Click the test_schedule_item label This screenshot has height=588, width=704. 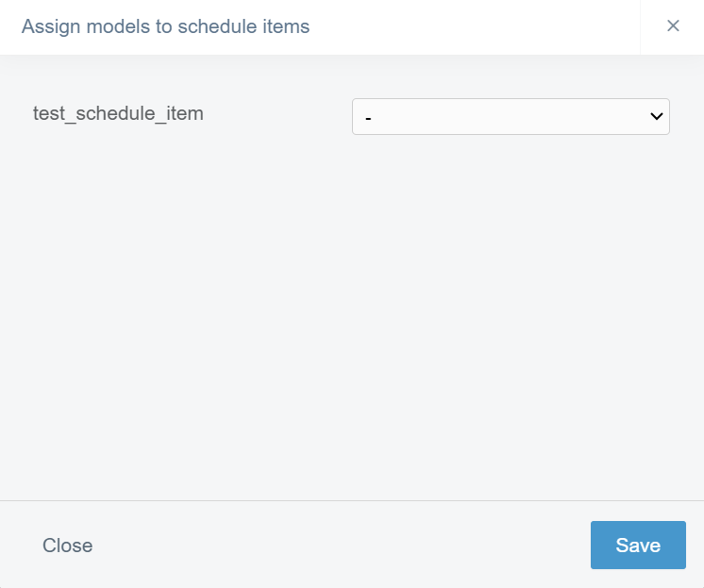click(118, 114)
